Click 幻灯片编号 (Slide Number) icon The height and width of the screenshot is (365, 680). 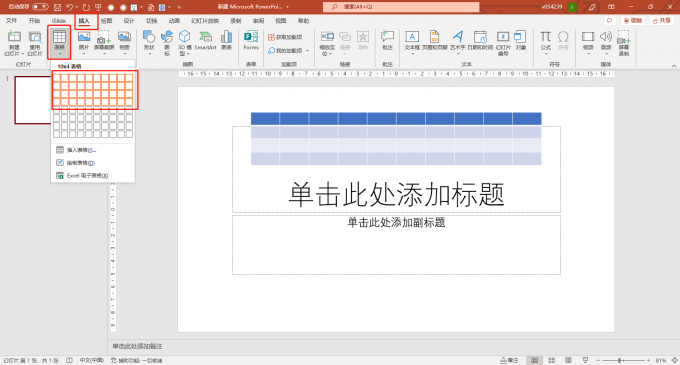pyautogui.click(x=503, y=37)
